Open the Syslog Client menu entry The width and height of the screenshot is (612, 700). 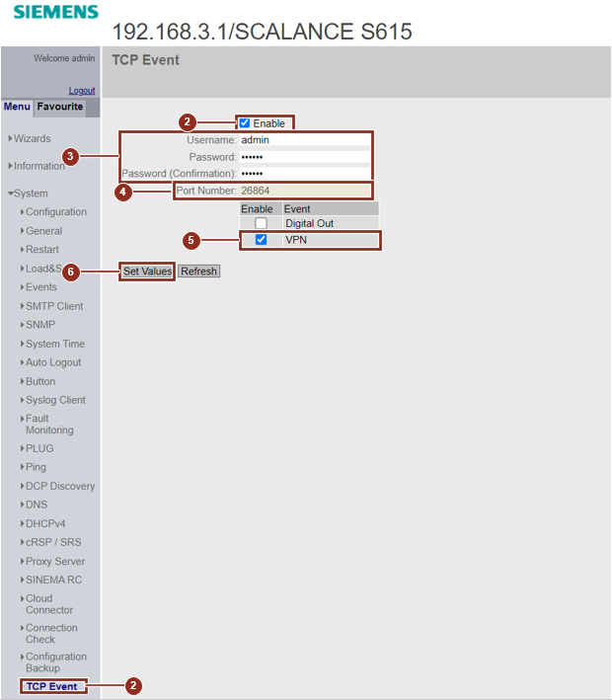[x=55, y=401]
